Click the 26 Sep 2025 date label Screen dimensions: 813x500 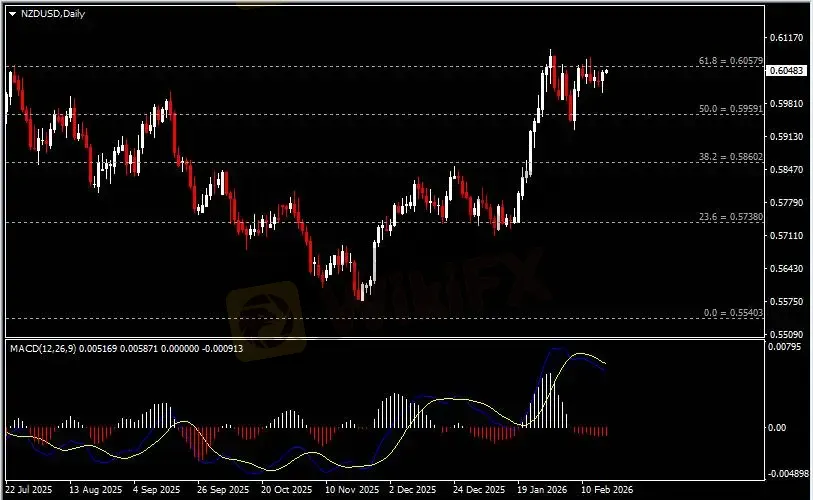click(x=223, y=489)
